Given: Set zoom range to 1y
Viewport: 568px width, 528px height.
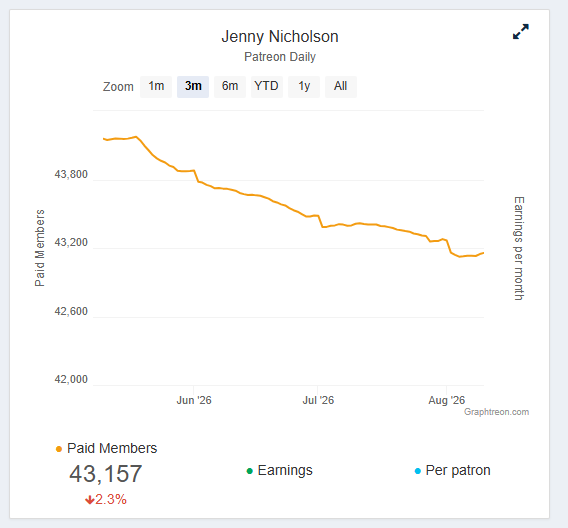Looking at the screenshot, I should click(x=304, y=87).
